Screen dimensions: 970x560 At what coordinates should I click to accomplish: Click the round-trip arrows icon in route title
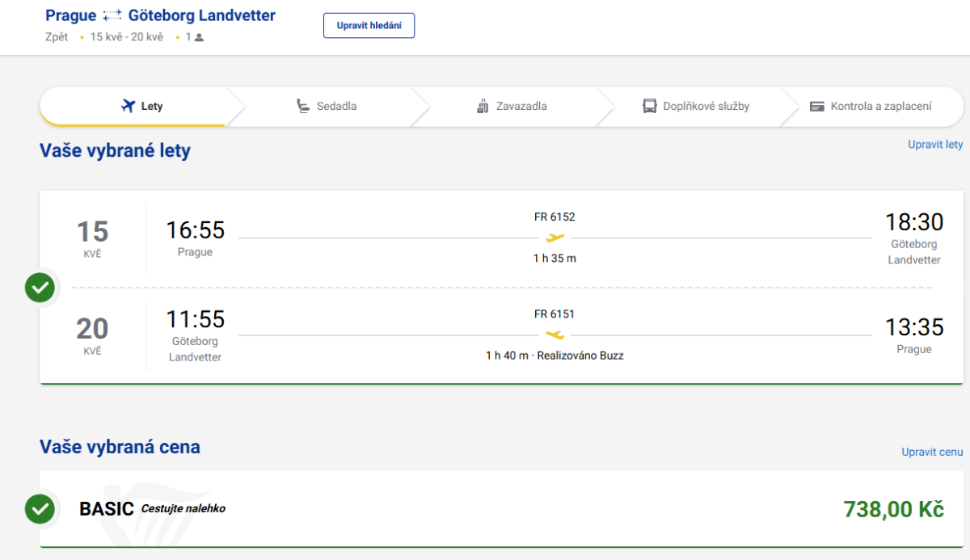pos(112,16)
